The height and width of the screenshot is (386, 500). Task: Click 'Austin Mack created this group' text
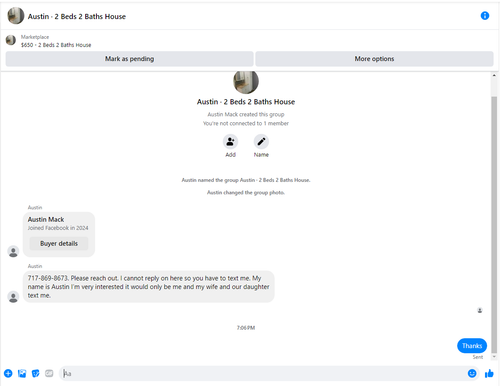coord(246,114)
